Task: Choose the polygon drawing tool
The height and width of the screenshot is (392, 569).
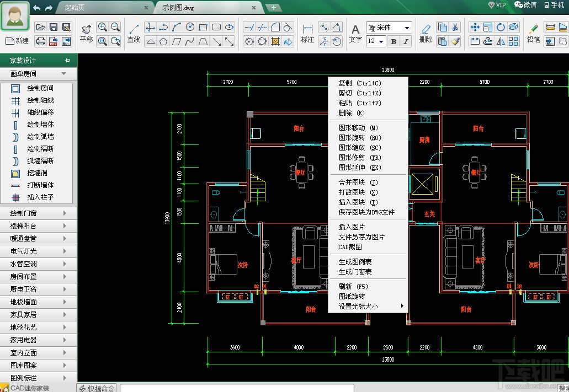Action: 163,41
